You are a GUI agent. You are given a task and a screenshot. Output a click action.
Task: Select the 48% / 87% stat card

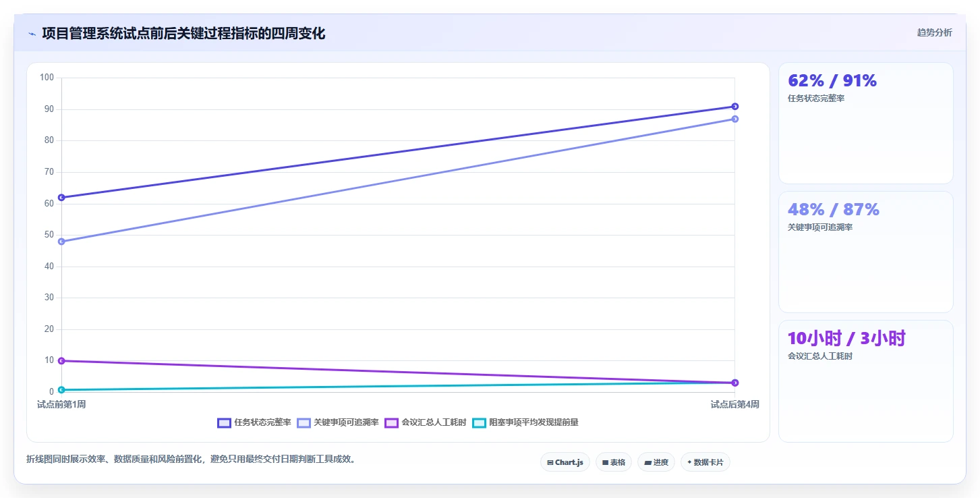[x=866, y=252]
